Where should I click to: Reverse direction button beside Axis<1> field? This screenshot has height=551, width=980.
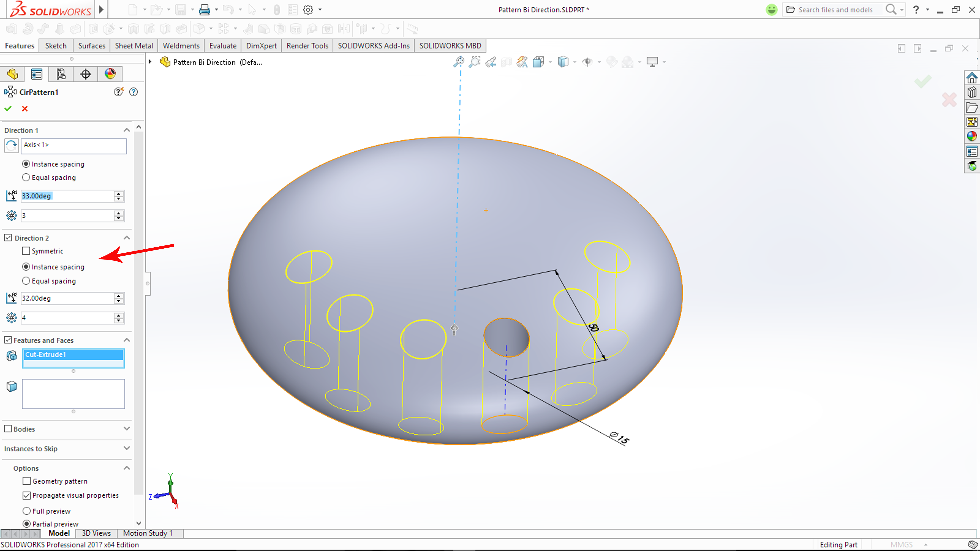click(11, 146)
